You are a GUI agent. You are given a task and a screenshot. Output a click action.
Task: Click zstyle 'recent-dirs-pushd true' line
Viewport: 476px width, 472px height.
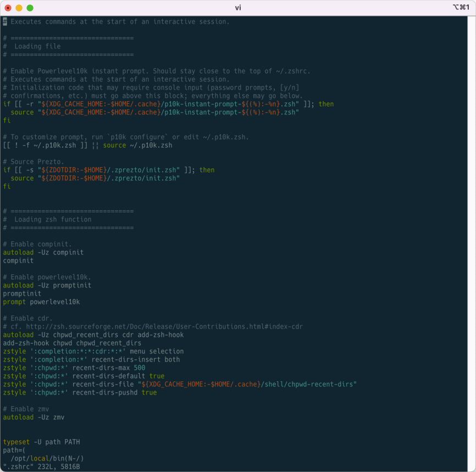[80, 392]
